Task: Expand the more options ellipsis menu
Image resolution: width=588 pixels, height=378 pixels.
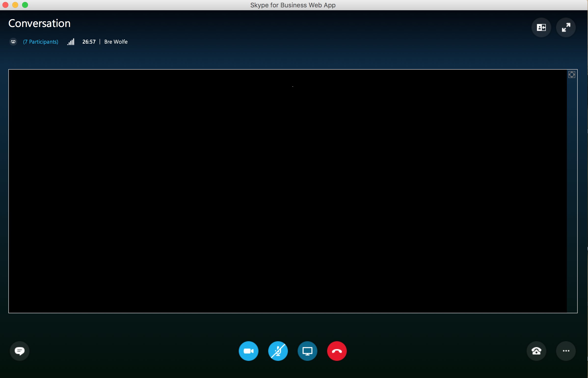Action: [x=566, y=351]
